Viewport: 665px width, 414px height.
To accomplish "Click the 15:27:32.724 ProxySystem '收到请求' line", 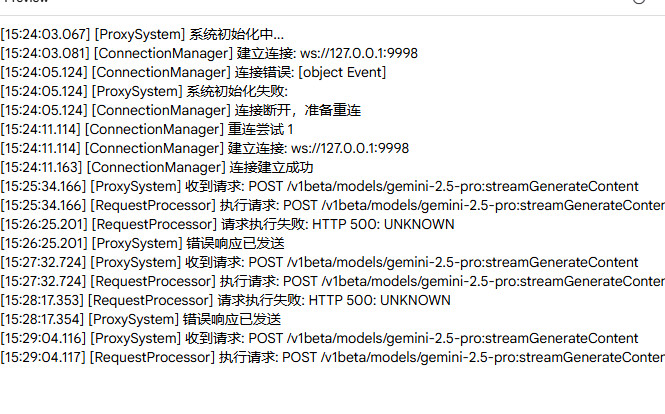I will point(319,262).
